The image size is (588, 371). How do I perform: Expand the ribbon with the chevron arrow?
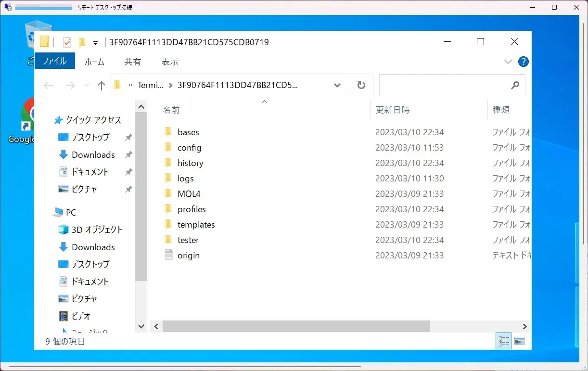508,62
